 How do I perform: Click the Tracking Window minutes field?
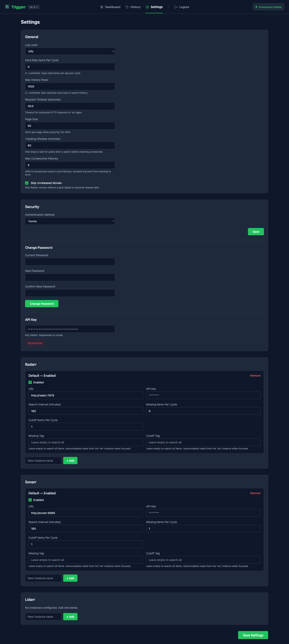pos(70,145)
